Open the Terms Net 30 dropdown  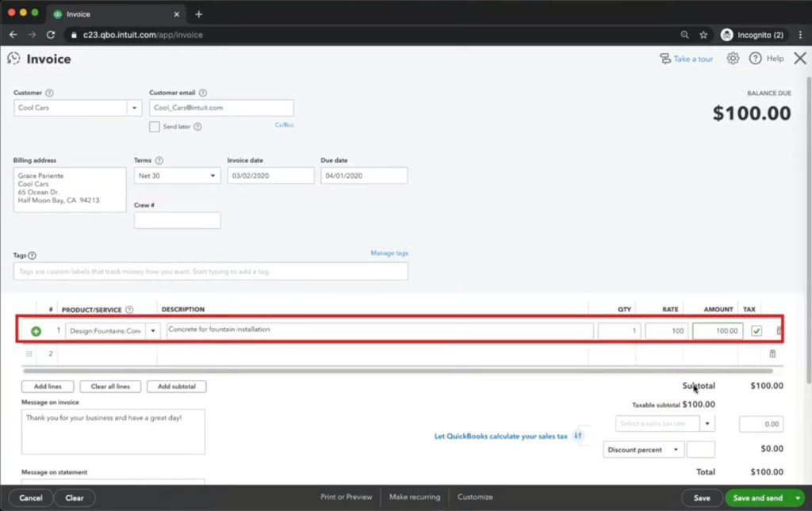tap(178, 176)
